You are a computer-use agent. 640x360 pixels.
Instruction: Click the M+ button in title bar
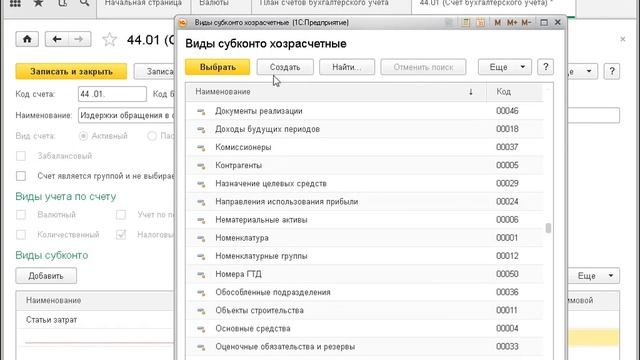[512, 22]
